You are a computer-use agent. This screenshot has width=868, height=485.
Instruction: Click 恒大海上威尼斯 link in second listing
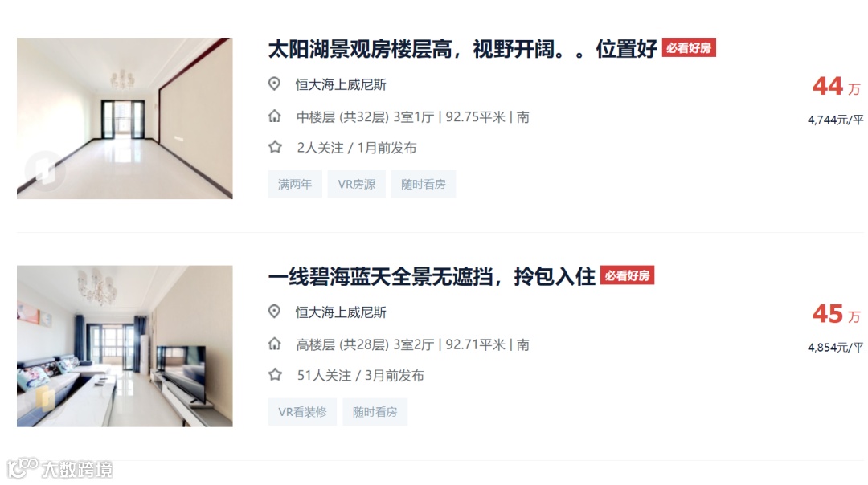[341, 312]
